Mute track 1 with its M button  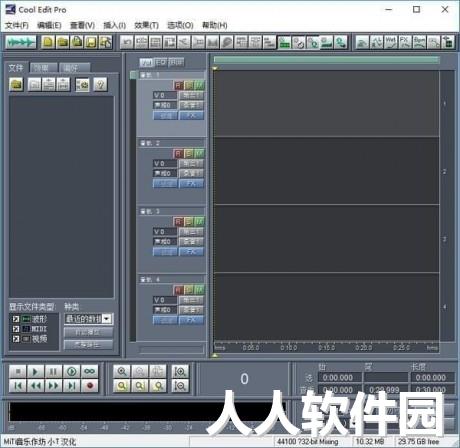(x=199, y=86)
